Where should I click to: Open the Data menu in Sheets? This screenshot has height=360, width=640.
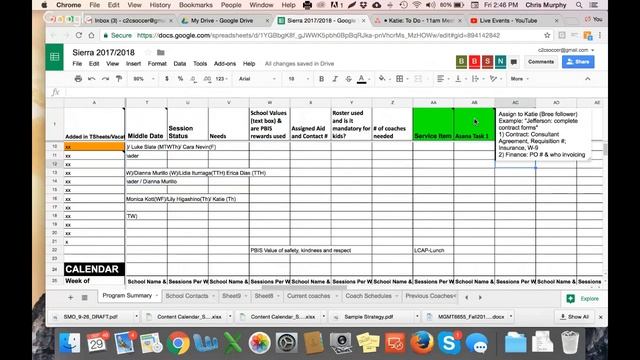point(180,64)
